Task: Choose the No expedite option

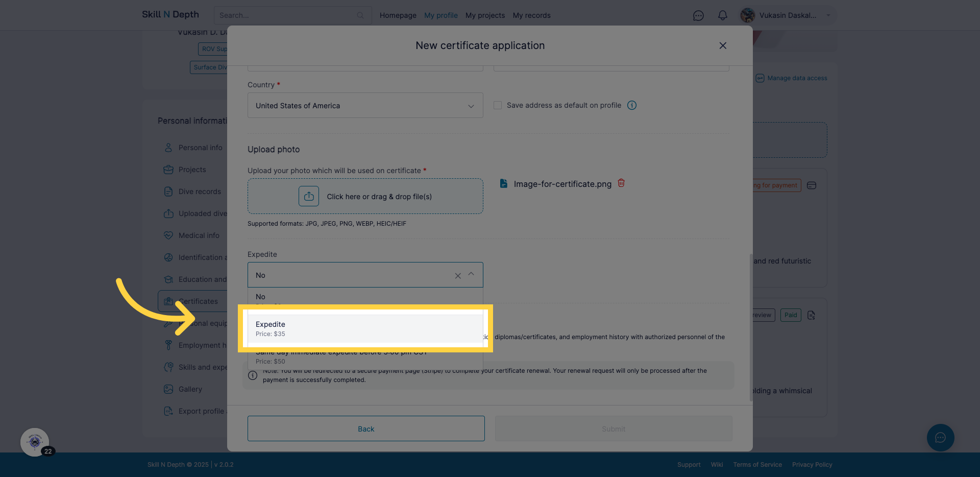Action: click(x=365, y=297)
